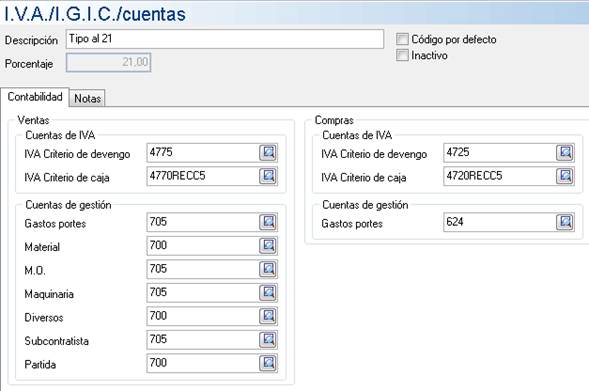Open account search for Subcontratista

point(268,340)
